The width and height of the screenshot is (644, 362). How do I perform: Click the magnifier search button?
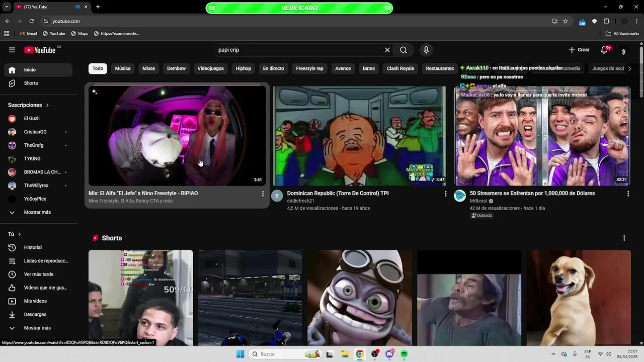point(404,50)
